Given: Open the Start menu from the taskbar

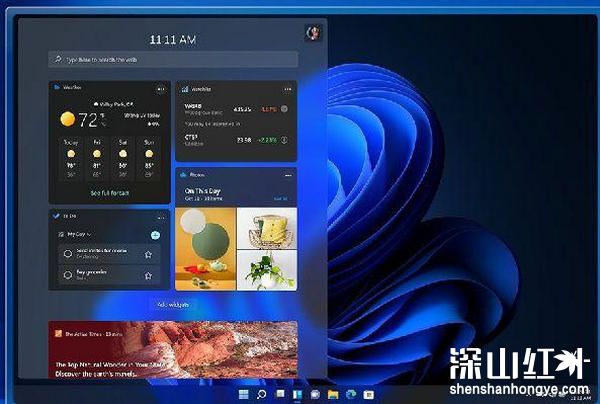Looking at the screenshot, I should point(243,394).
